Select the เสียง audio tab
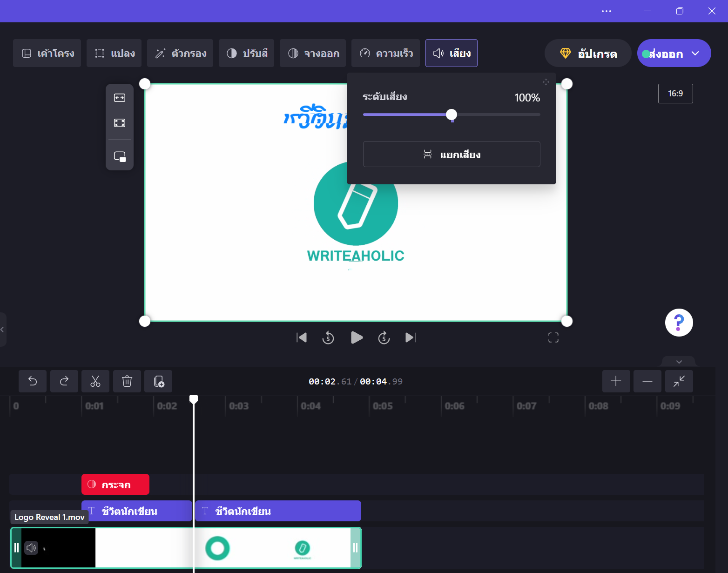The image size is (728, 573). click(x=452, y=53)
